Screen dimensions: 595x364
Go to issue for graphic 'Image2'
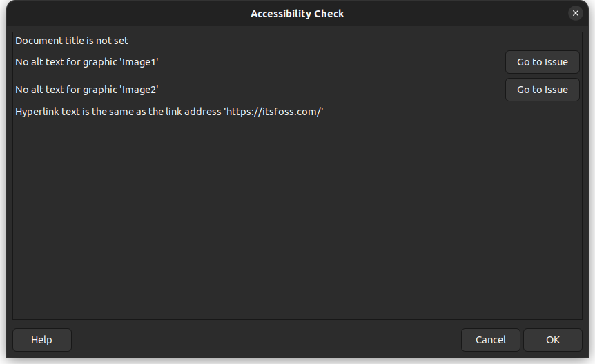click(x=543, y=90)
